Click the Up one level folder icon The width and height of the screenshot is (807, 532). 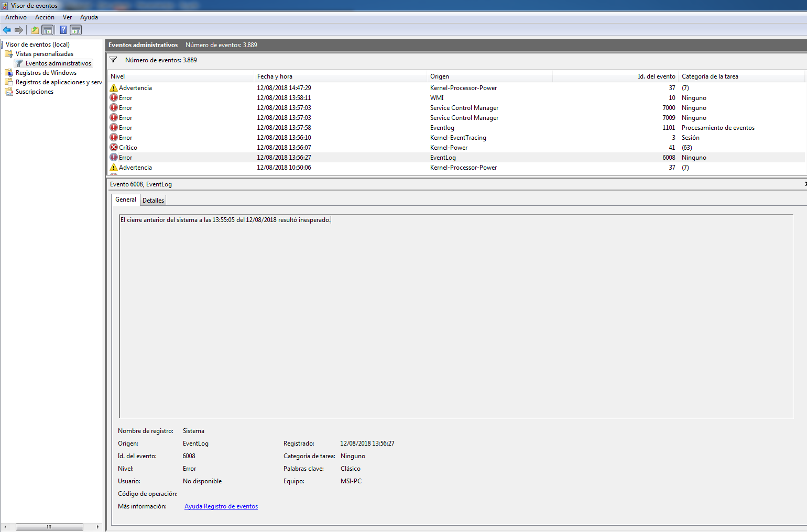tap(35, 30)
